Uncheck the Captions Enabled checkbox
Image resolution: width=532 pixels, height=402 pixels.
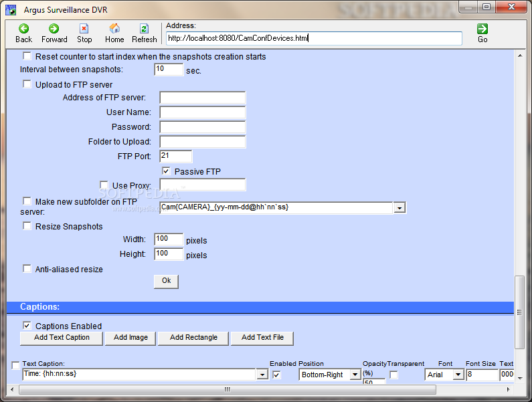coord(27,326)
